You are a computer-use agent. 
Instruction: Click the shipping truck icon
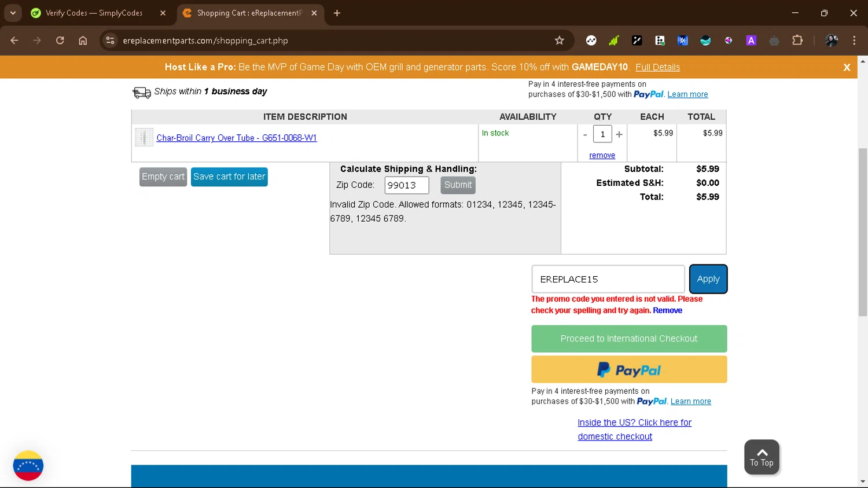142,92
